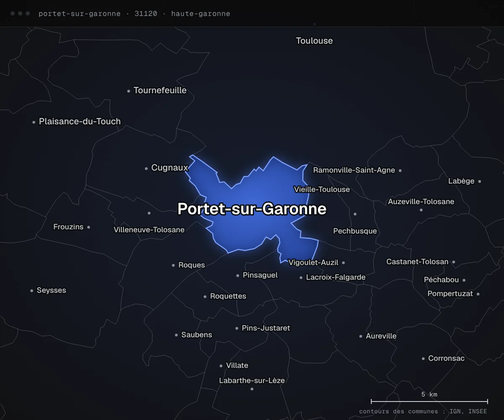Click the dot marker beside Péchabou
Image resolution: width=504 pixels, height=420 pixels.
[x=464, y=280]
